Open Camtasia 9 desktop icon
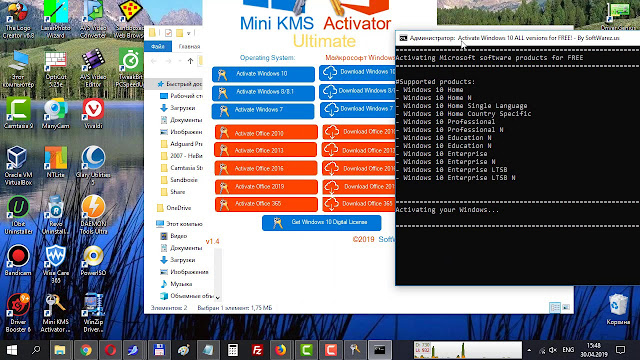The height and width of the screenshot is (360, 640). [18, 113]
